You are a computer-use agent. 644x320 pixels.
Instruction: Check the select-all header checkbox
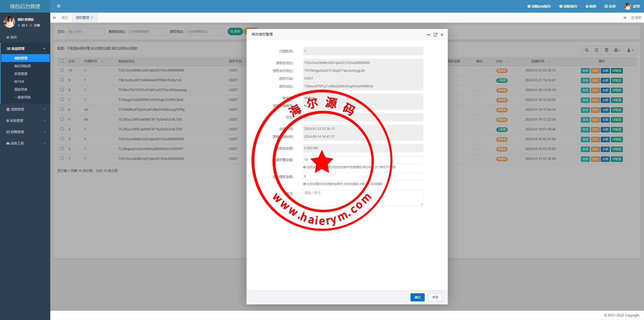(x=62, y=61)
